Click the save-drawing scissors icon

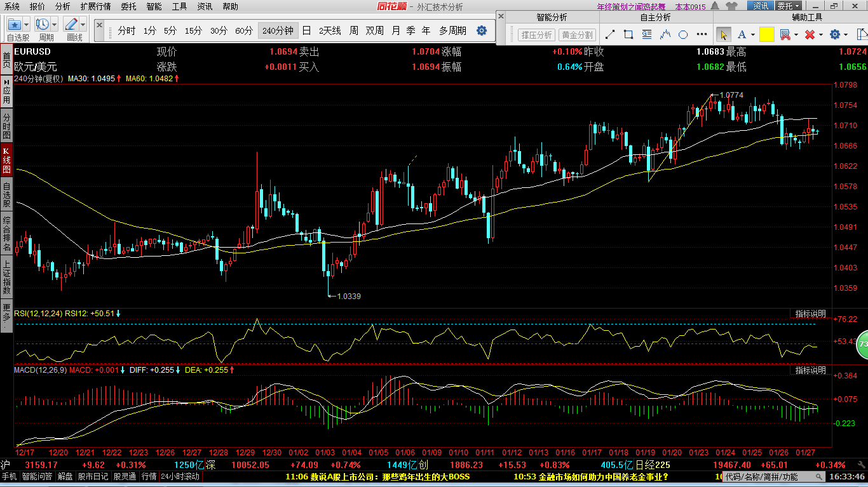pos(785,35)
